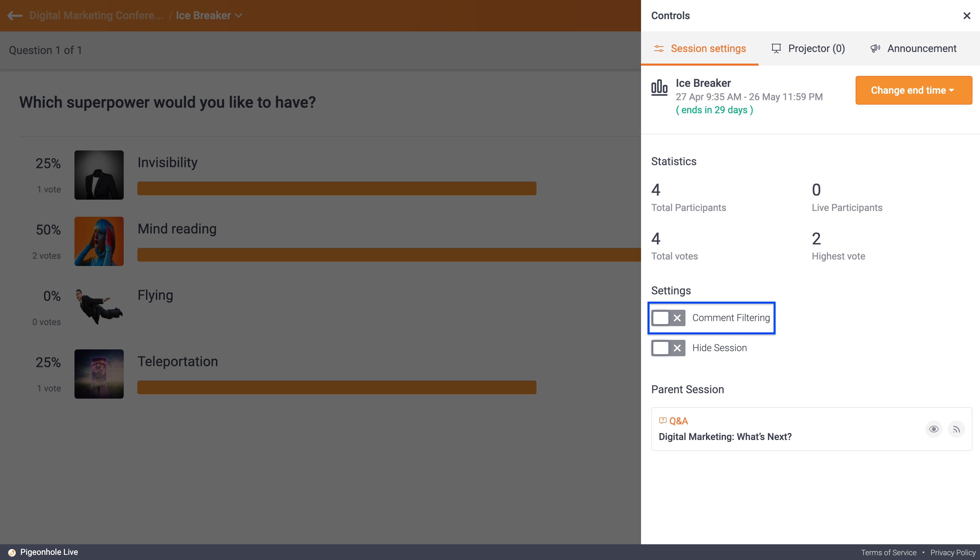Click the 'Teleportation' option label

coord(178,362)
